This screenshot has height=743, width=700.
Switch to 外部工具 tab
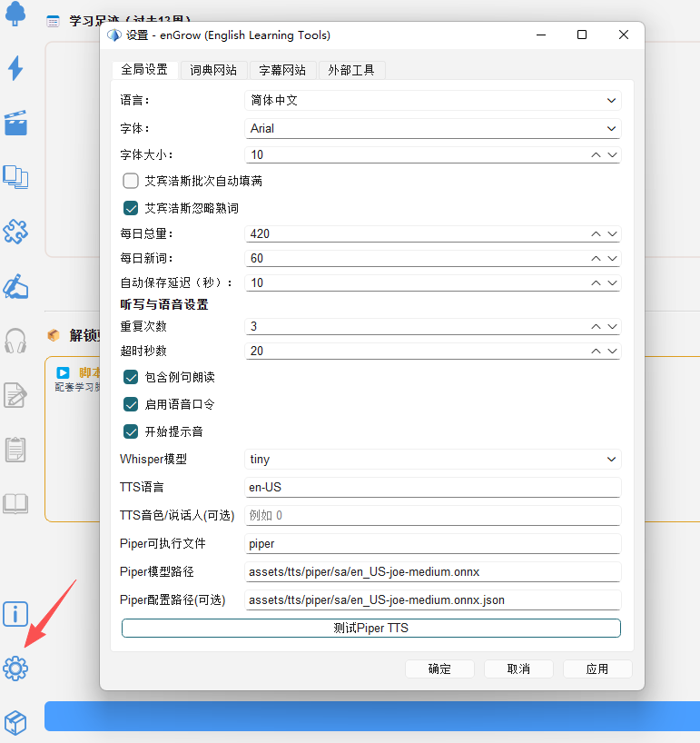click(x=352, y=70)
